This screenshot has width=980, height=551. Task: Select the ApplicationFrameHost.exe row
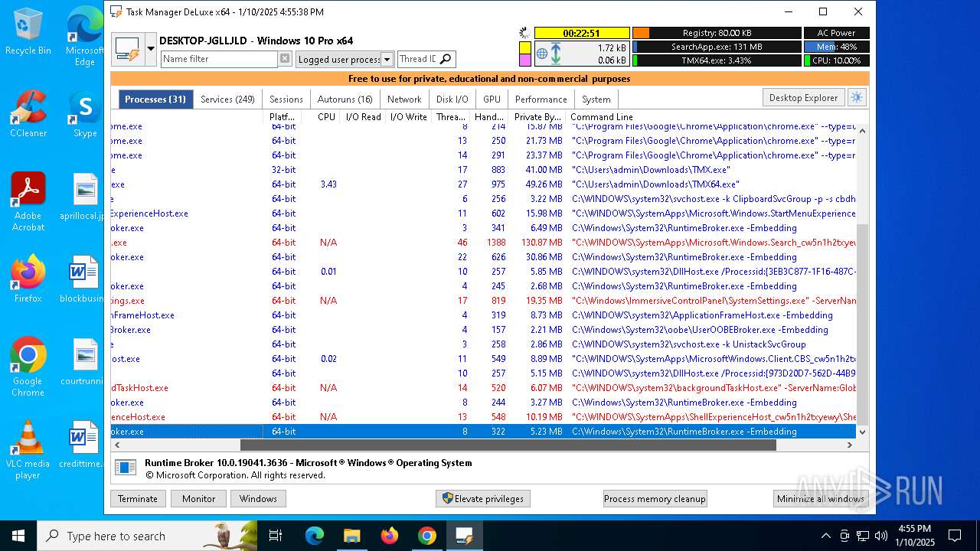point(483,315)
